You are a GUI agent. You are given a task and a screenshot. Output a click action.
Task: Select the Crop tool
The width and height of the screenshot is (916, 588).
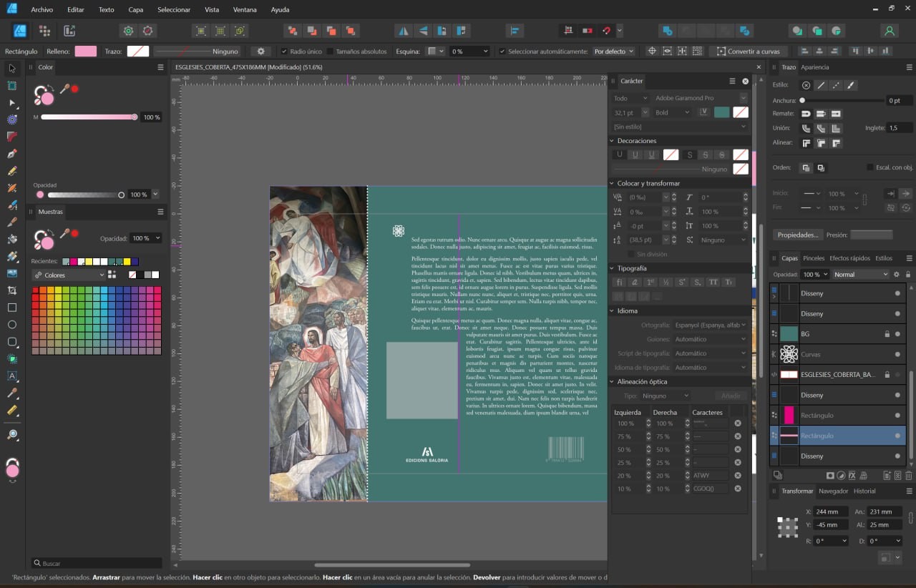[x=11, y=290]
